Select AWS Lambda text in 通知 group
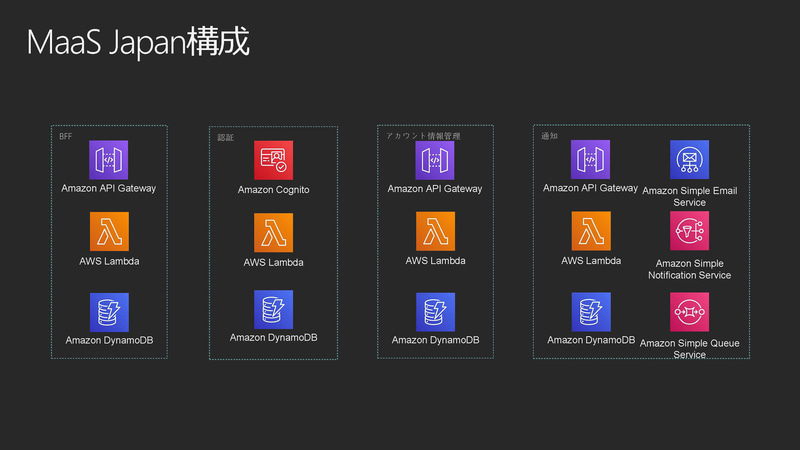 591,261
